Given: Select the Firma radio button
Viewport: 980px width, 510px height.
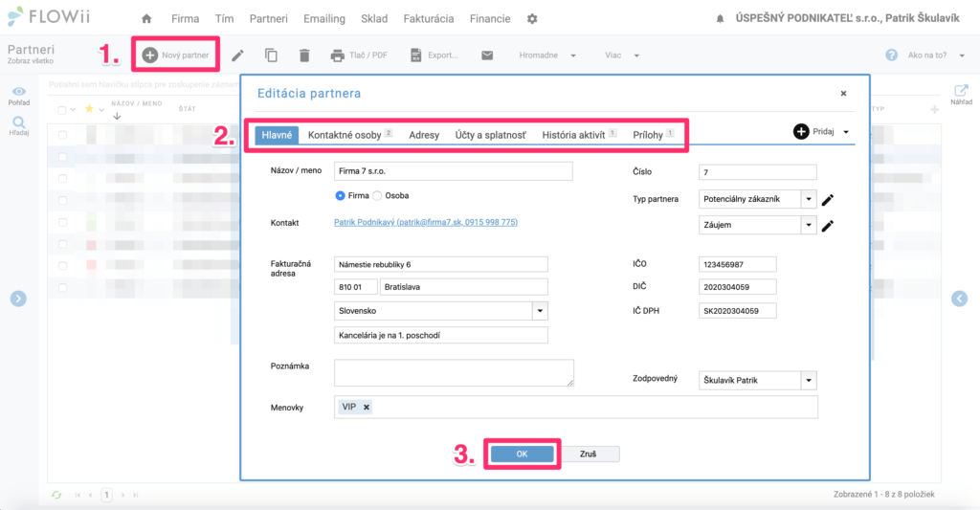Looking at the screenshot, I should pos(340,195).
